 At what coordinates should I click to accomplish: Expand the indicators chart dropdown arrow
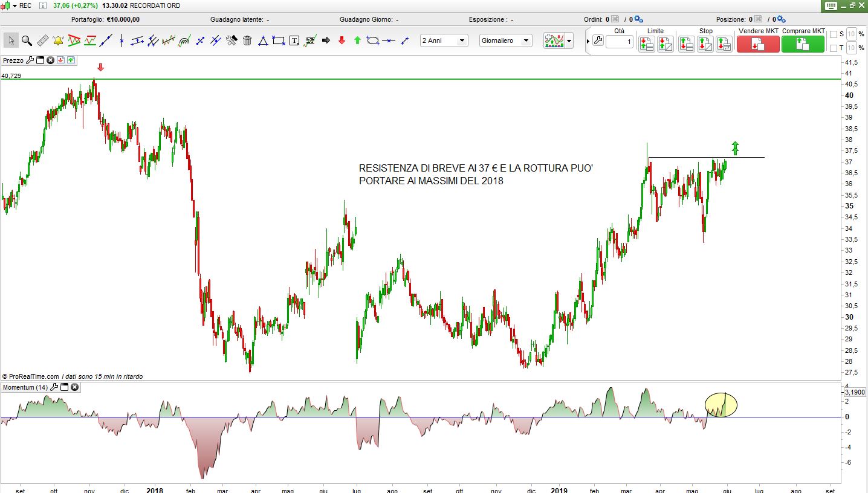point(569,41)
